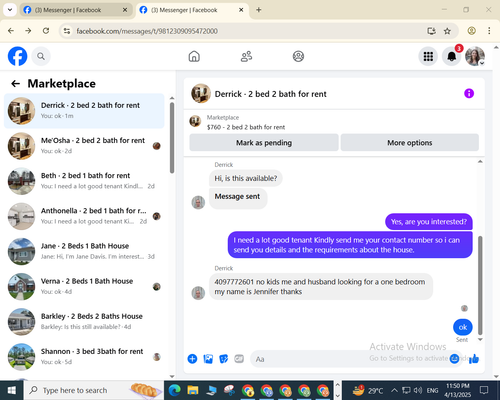
Task: Open more actions plus icon in composer
Action: tap(192, 359)
